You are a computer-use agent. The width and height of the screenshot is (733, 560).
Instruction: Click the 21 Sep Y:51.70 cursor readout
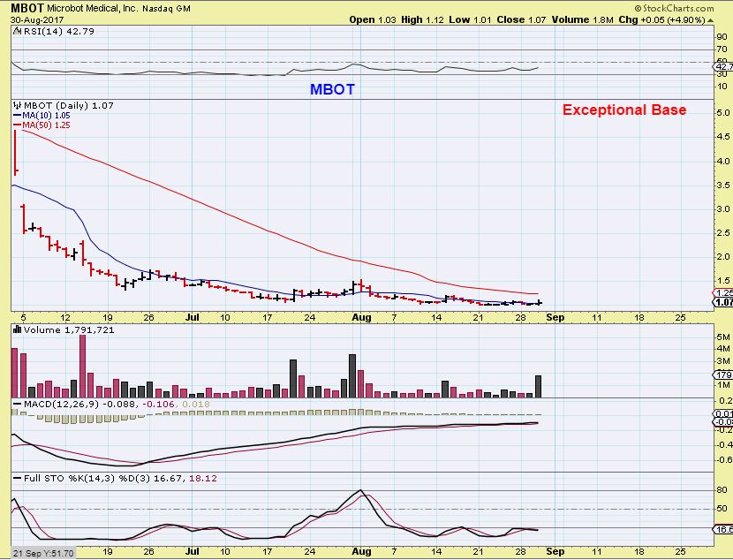click(x=43, y=553)
